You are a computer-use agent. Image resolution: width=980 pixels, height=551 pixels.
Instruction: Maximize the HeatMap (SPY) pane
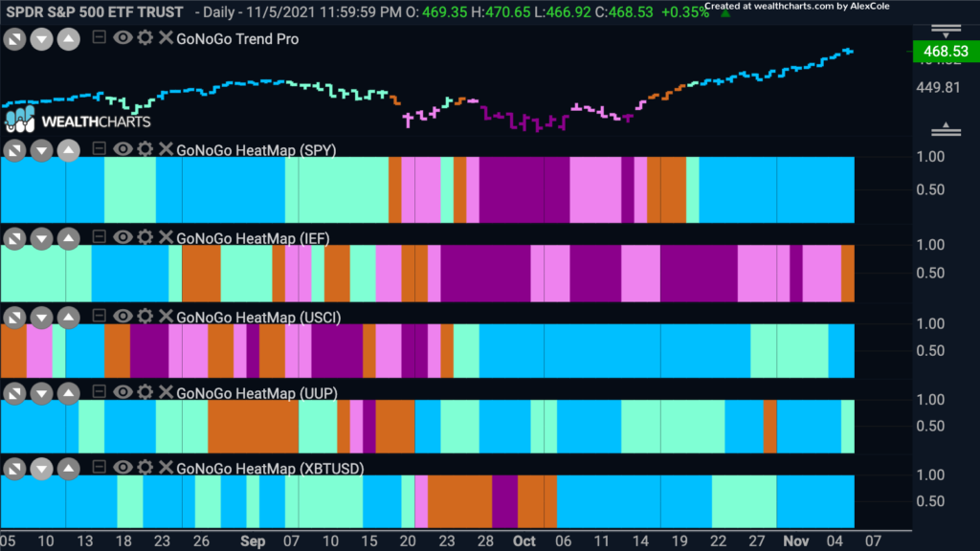click(14, 150)
